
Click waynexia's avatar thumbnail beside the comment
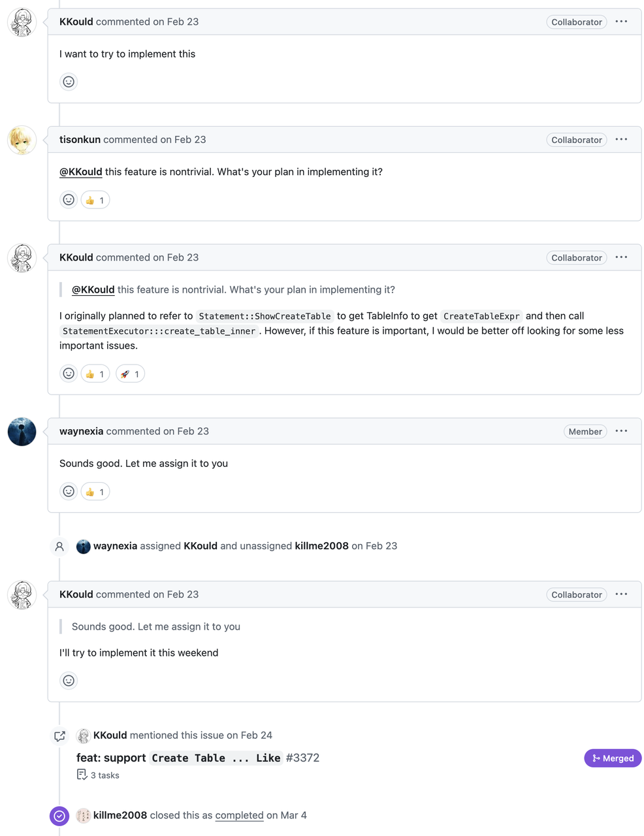[x=22, y=432]
